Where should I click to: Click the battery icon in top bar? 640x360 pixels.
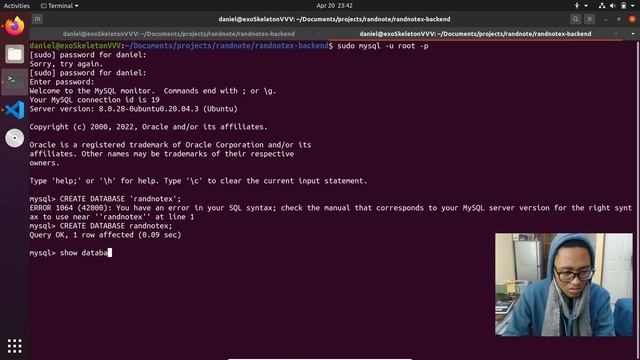(x=623, y=6)
